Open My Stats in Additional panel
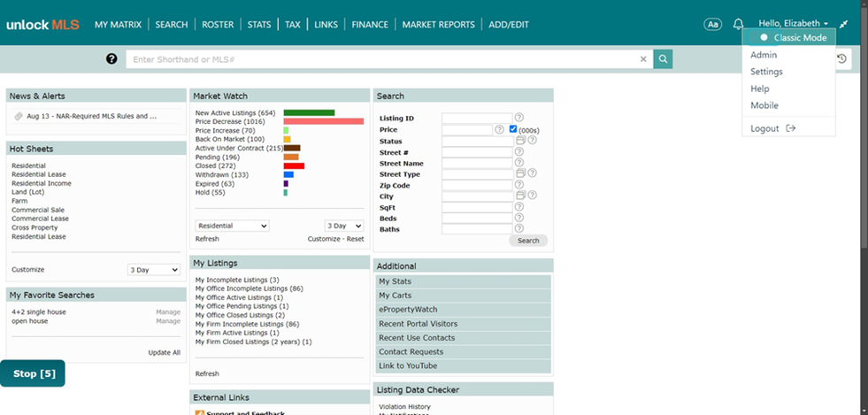868x415 pixels. pyautogui.click(x=464, y=281)
